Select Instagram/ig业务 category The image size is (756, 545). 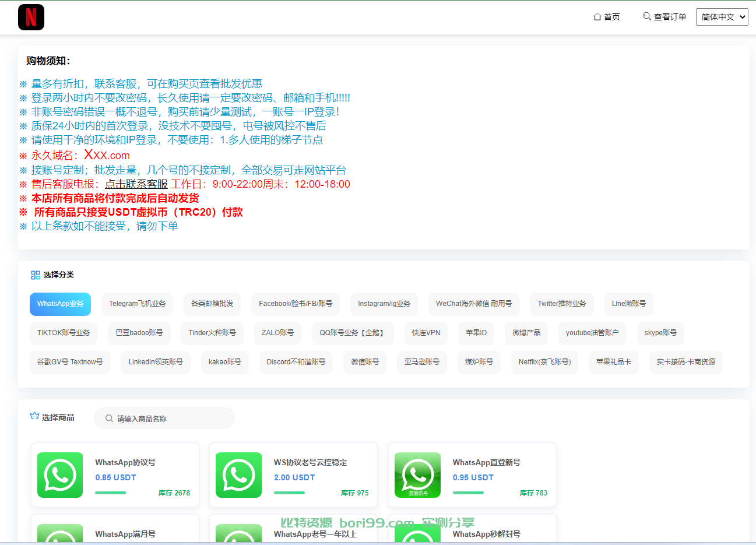tap(384, 304)
